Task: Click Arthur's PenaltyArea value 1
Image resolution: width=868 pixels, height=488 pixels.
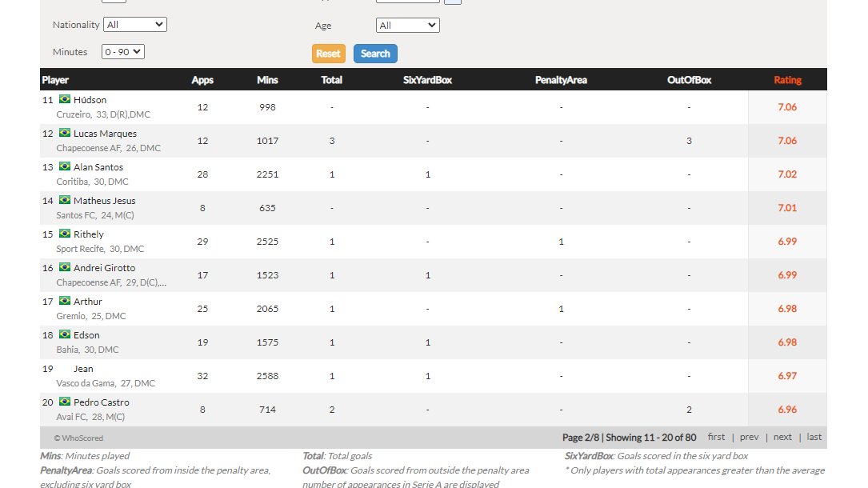Action: pos(561,309)
